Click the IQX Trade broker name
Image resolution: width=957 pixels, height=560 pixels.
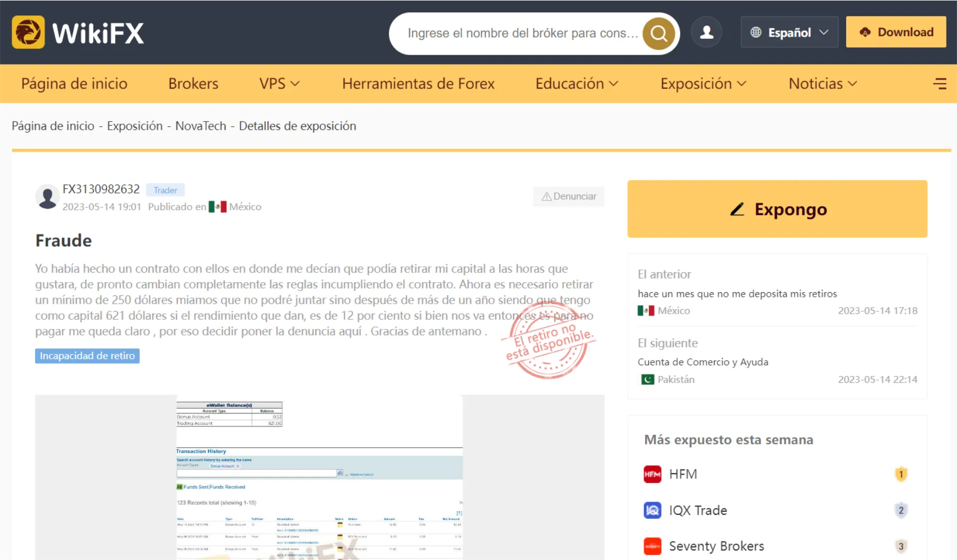pyautogui.click(x=698, y=510)
